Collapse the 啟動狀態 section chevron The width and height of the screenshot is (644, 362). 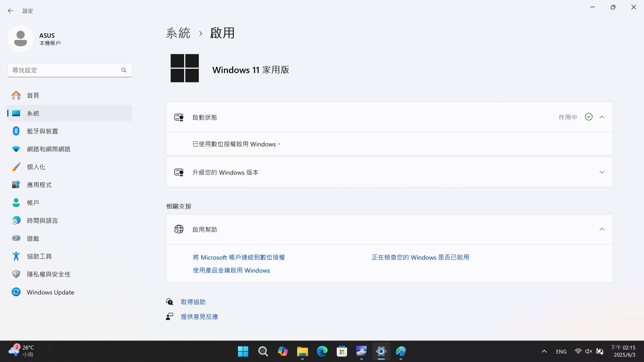602,117
